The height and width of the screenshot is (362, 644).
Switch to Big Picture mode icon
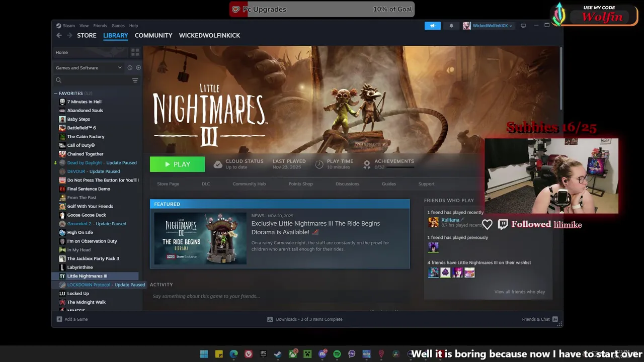[523, 26]
